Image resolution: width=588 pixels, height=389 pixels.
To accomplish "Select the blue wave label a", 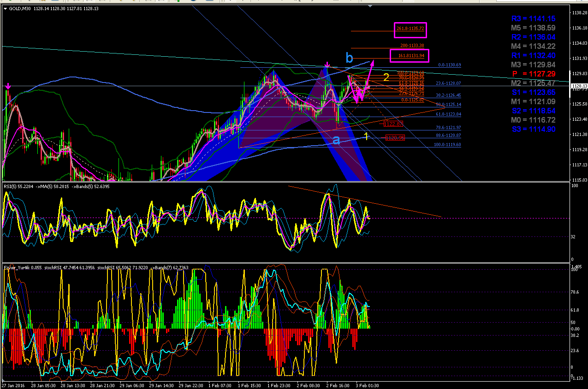I will (337, 140).
